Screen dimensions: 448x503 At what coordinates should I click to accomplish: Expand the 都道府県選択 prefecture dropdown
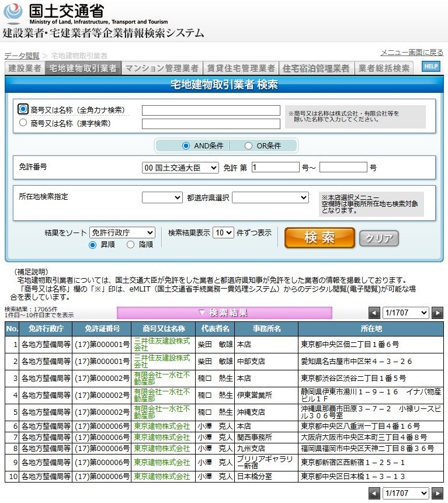click(270, 198)
